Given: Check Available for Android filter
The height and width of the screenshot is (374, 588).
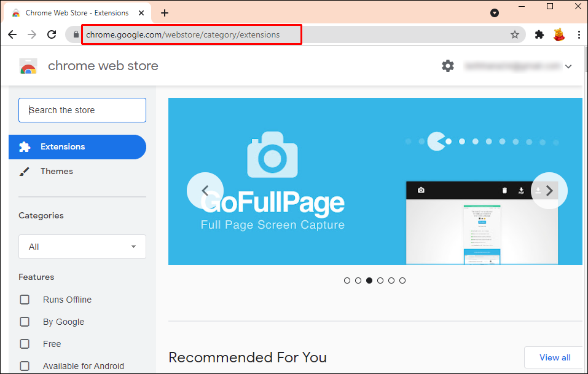Looking at the screenshot, I should pyautogui.click(x=25, y=366).
